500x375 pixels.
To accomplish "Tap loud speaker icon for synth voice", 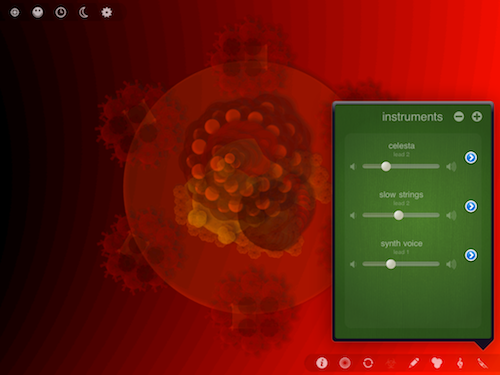I will pos(451,264).
